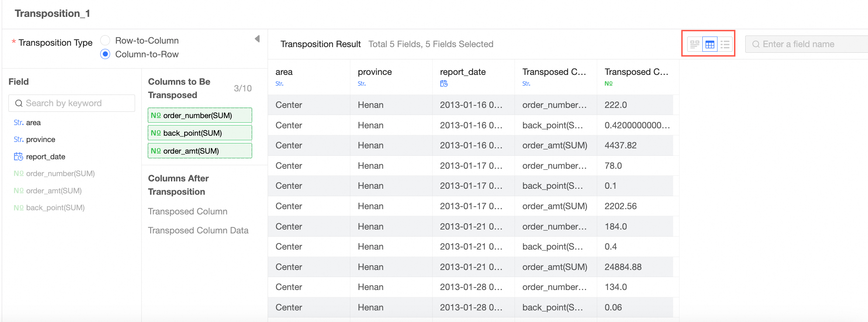Click the Str. type icon beside area field
The image size is (868, 322).
click(18, 122)
